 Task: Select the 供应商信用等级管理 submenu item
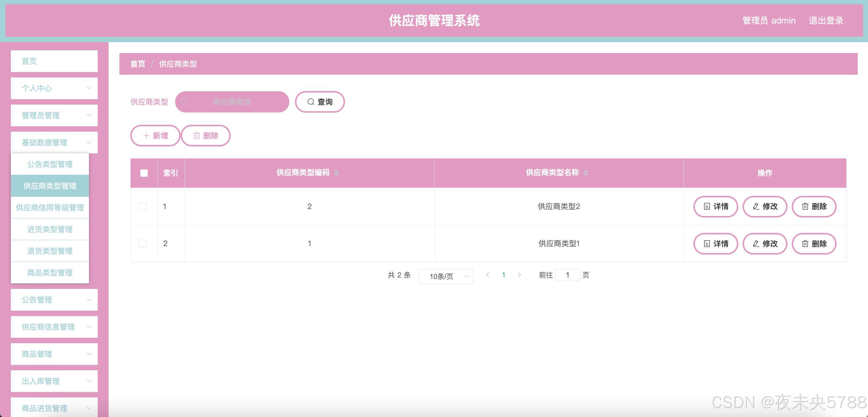50,208
